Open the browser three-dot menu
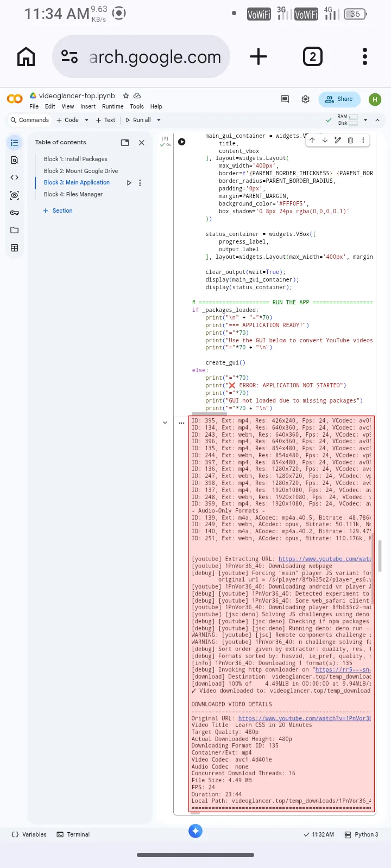 click(x=365, y=56)
